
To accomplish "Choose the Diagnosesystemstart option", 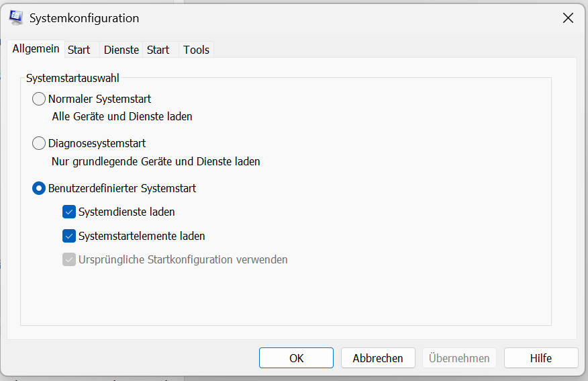I will [x=39, y=143].
